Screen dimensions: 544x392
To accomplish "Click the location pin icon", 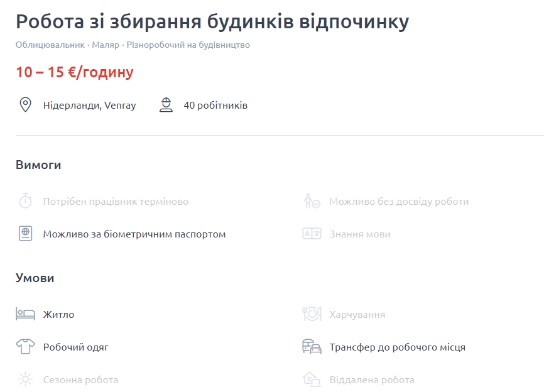I will (x=25, y=105).
